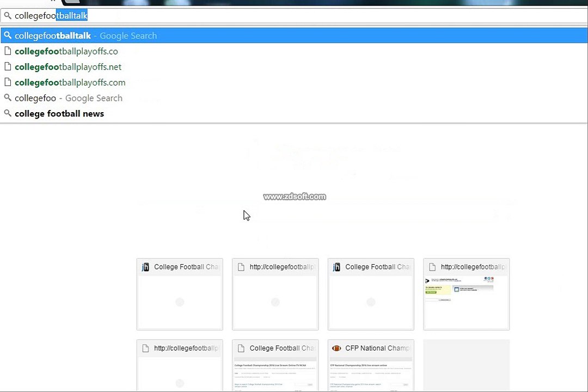Open the bottom-row College Football Cha tile

(275, 365)
